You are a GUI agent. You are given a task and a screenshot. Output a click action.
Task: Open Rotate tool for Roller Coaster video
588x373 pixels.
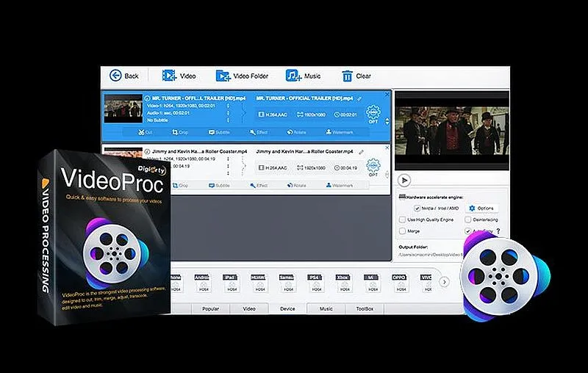296,185
